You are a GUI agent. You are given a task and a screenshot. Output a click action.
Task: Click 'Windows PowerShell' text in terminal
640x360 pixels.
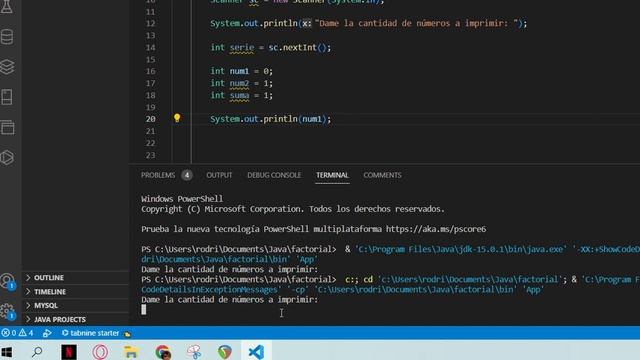click(182, 199)
